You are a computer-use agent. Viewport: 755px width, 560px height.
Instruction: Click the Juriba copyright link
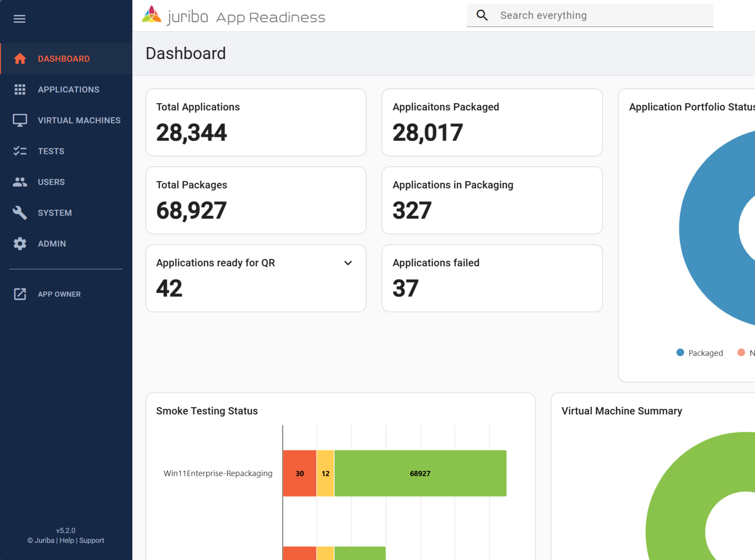coord(44,540)
